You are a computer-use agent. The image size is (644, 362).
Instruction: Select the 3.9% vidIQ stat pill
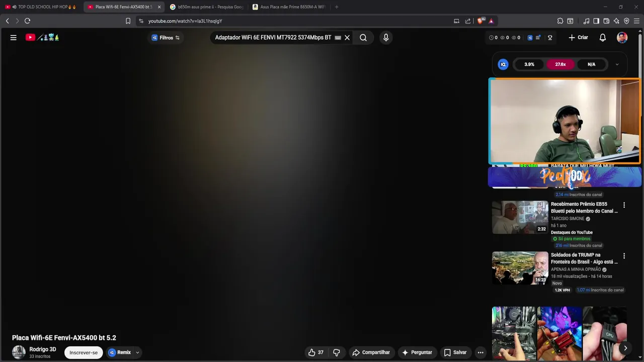point(529,64)
